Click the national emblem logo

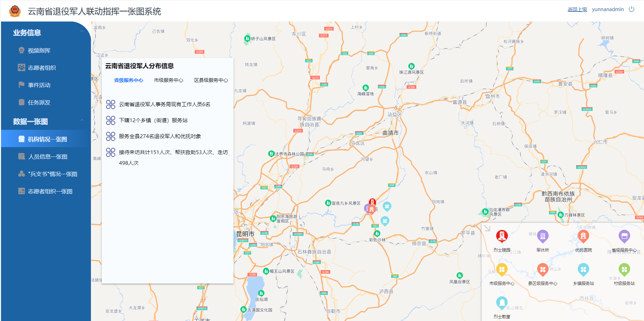(15, 11)
